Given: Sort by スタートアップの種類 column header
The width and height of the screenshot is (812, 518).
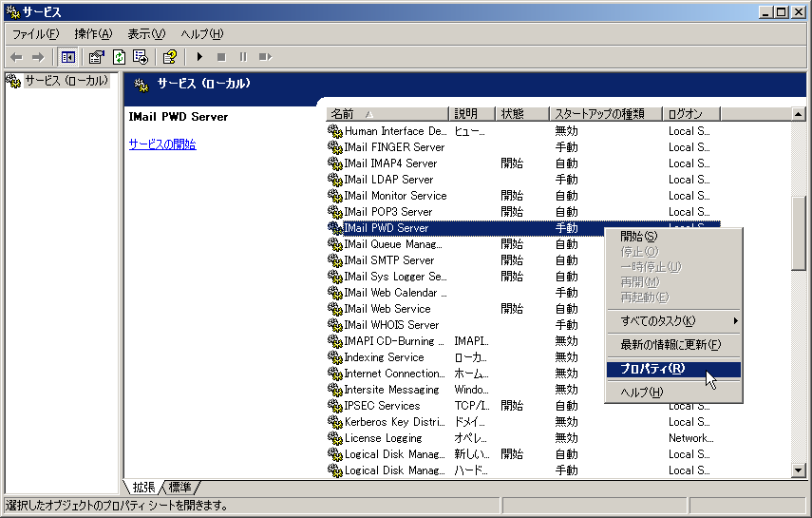Looking at the screenshot, I should (x=606, y=113).
